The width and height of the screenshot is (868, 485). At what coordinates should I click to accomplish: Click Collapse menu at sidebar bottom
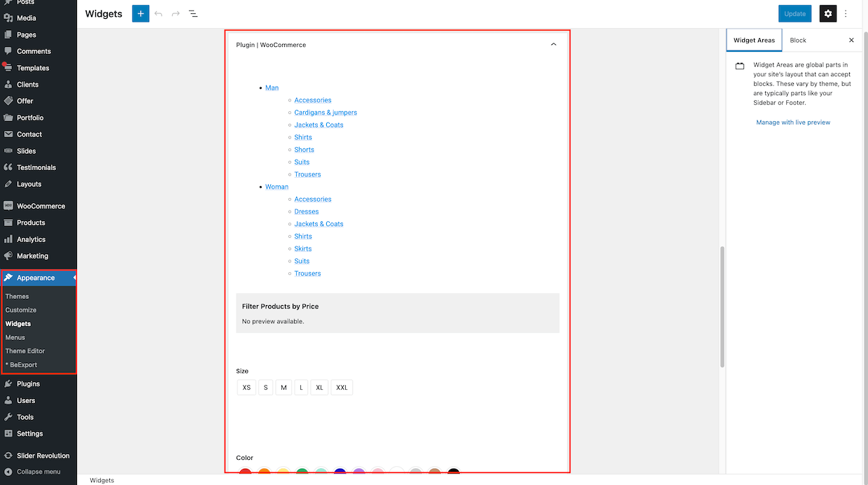(38, 472)
